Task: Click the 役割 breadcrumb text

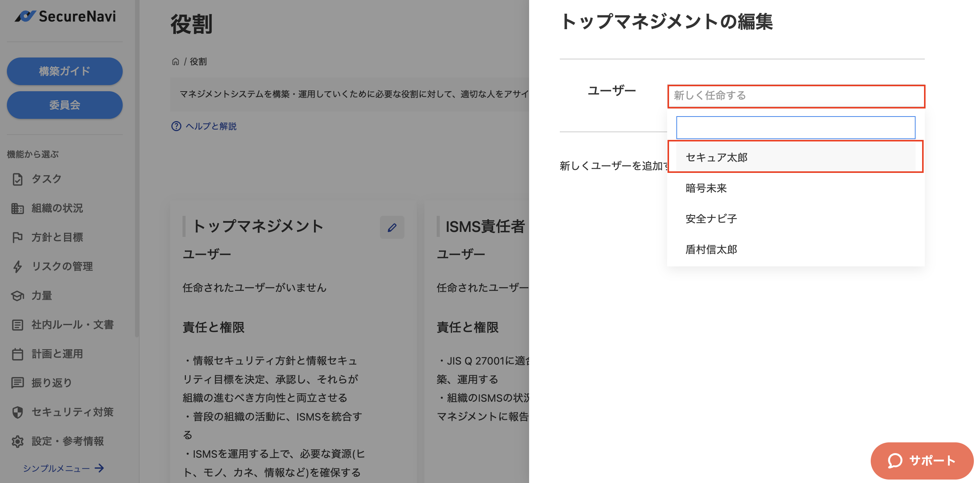Action: pos(198,61)
